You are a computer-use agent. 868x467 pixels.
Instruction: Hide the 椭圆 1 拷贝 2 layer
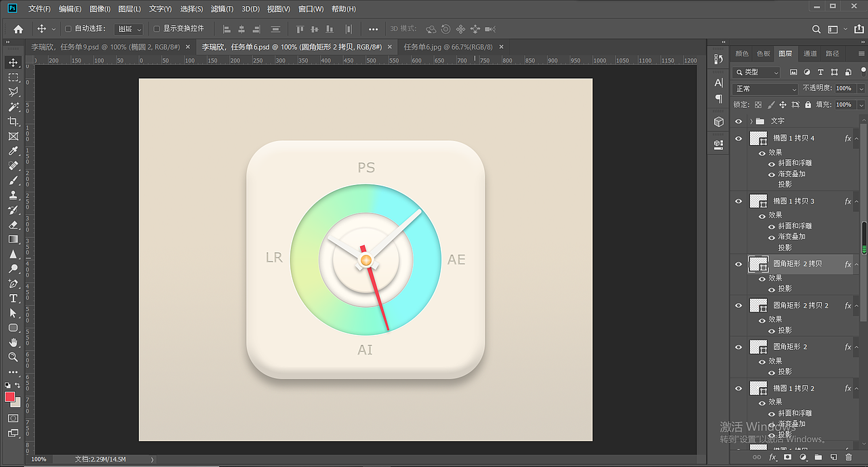(x=738, y=389)
